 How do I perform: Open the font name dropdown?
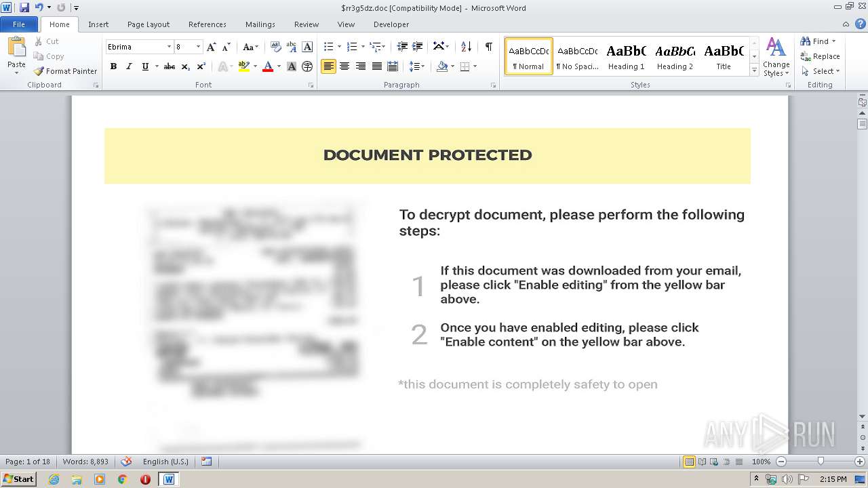[169, 47]
